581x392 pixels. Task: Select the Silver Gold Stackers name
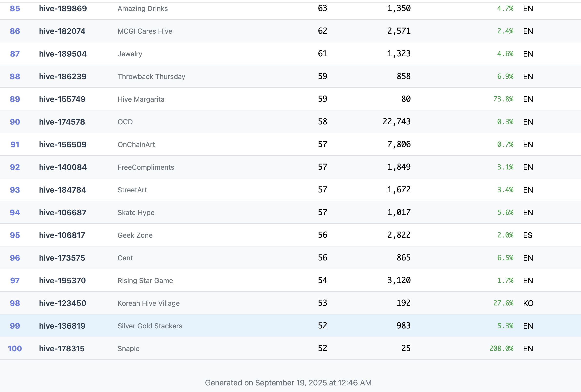(150, 326)
